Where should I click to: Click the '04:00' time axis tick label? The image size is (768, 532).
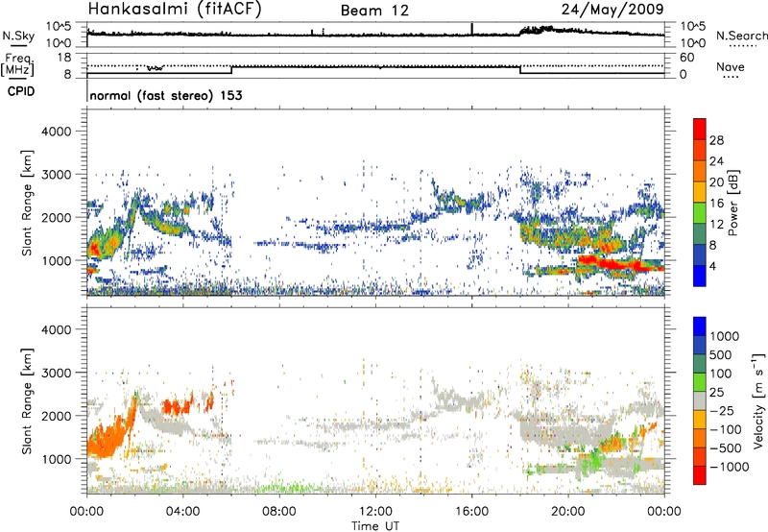pos(182,511)
